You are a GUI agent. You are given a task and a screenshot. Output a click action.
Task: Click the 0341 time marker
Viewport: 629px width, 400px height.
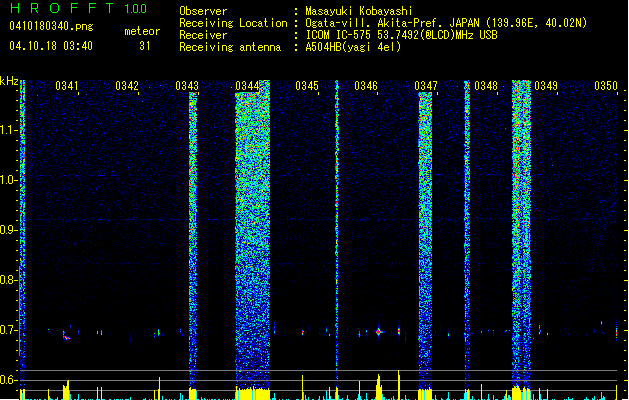[x=67, y=86]
